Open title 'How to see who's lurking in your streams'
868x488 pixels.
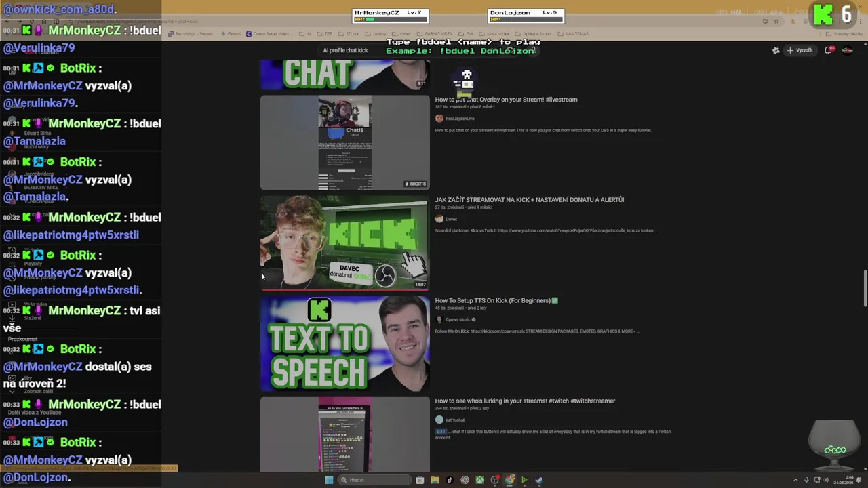click(x=525, y=401)
